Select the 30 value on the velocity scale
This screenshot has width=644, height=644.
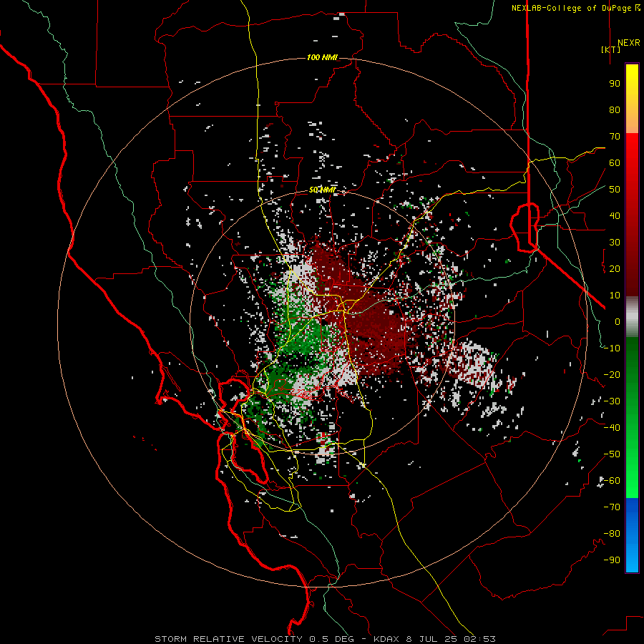pyautogui.click(x=615, y=243)
